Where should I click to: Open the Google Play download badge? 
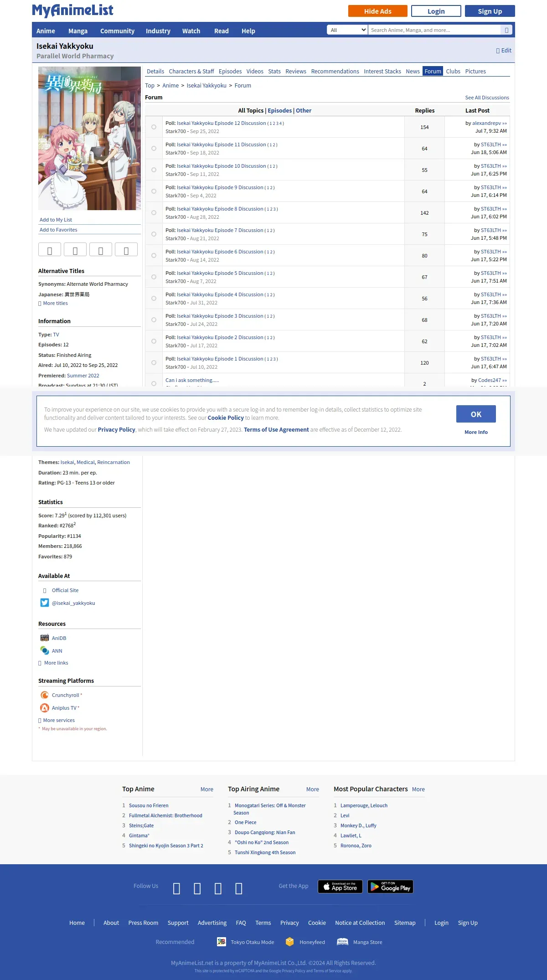tap(391, 887)
